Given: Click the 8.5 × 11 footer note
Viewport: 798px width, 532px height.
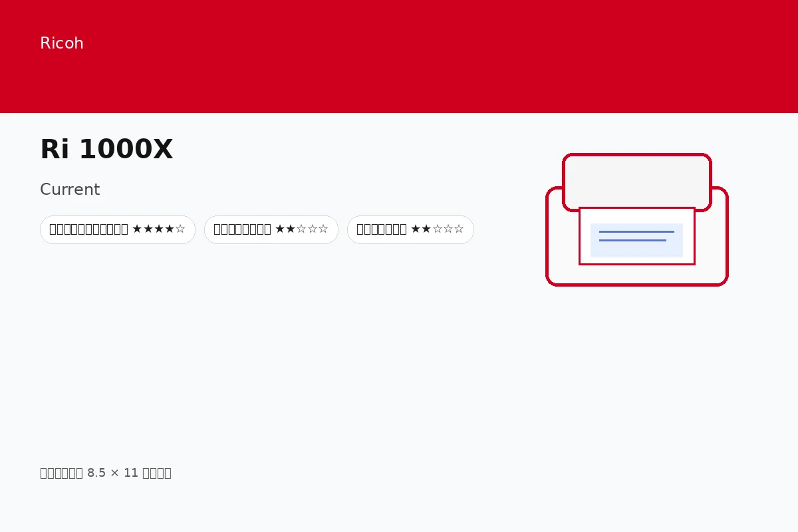Looking at the screenshot, I should point(106,473).
